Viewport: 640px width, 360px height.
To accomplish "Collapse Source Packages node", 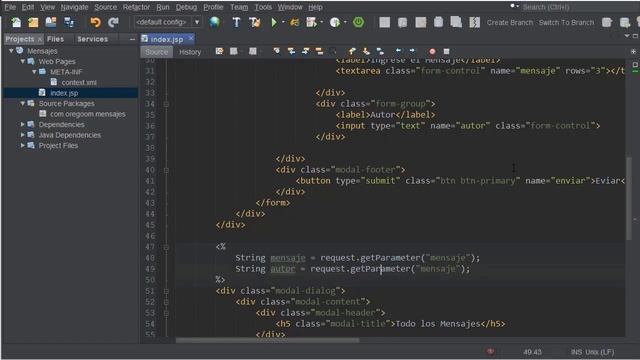I will tap(23, 103).
